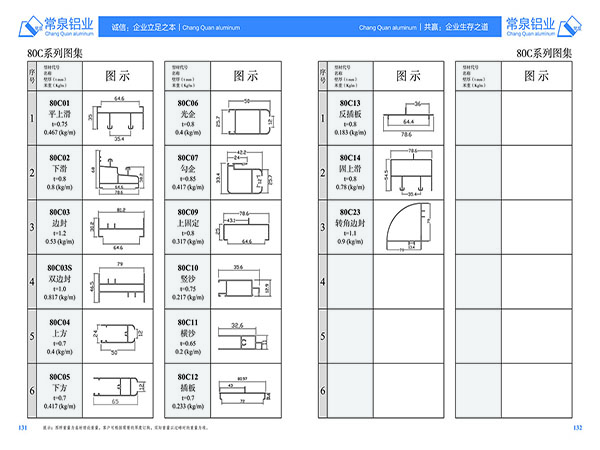Viewport: 600px width, 450px height.
Task: Click the 80C系列图集 heading on right page
Action: pyautogui.click(x=544, y=53)
